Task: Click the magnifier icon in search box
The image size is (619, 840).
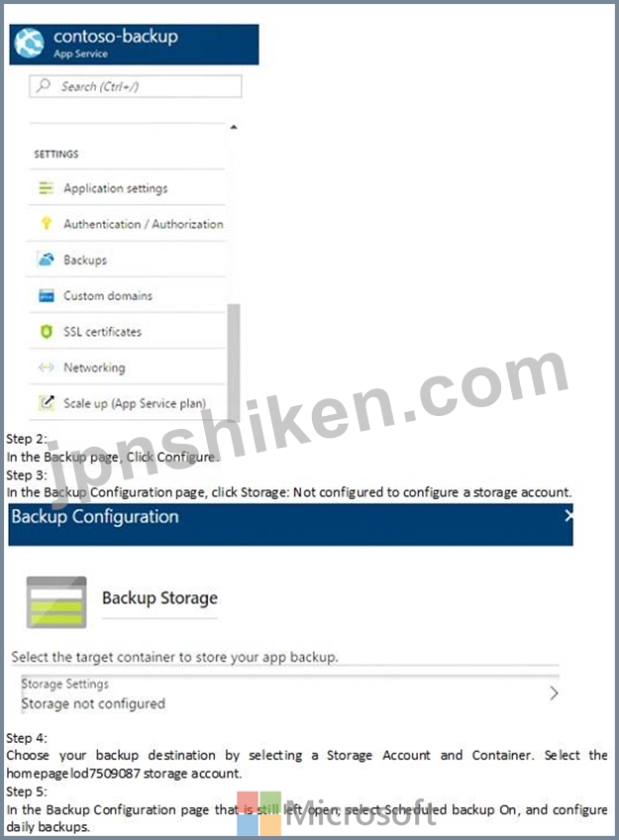Action: pyautogui.click(x=44, y=86)
